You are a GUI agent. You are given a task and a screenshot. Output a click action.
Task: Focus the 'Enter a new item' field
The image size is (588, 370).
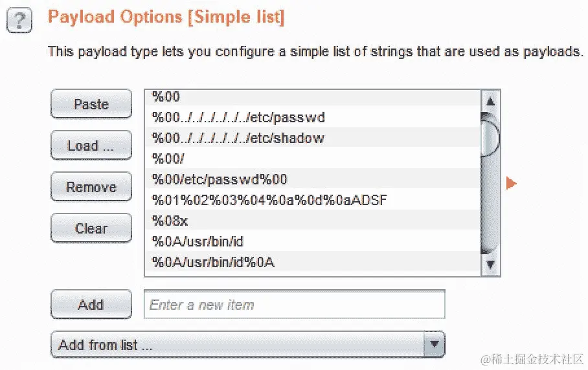pos(294,305)
